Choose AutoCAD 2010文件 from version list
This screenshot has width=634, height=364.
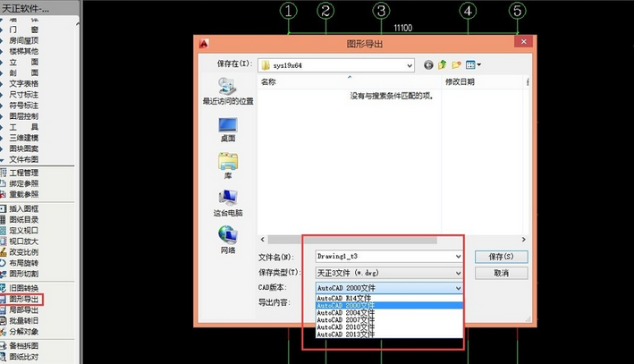389,327
